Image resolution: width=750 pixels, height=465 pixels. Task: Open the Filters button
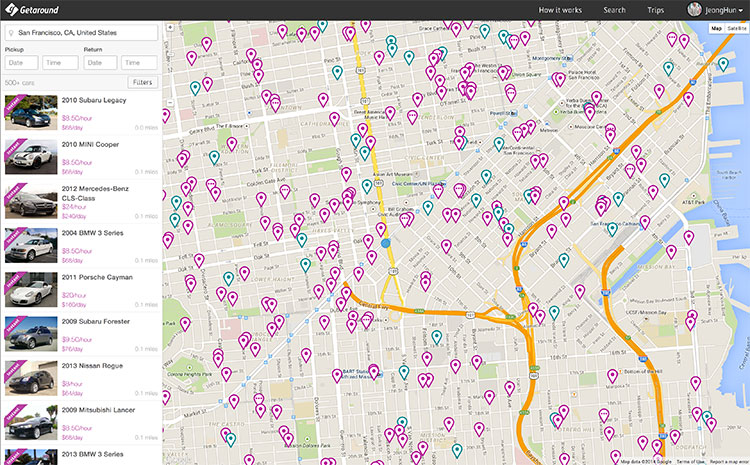click(143, 82)
